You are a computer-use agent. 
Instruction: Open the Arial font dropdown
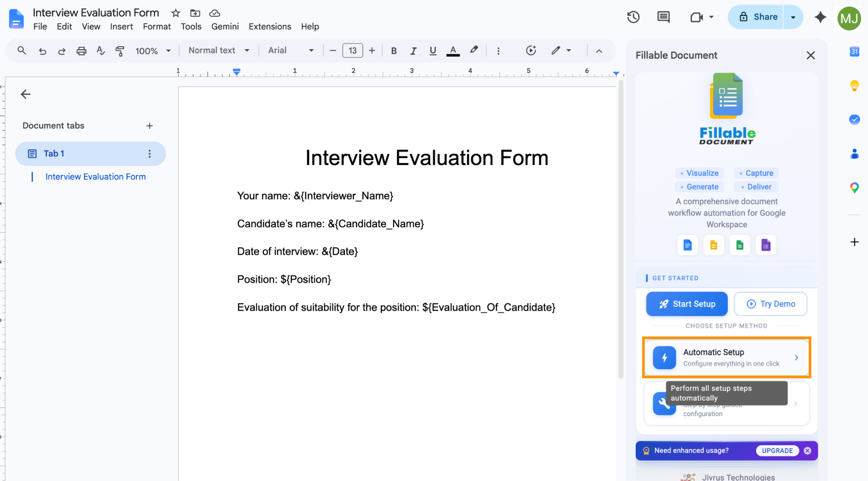pyautogui.click(x=291, y=50)
